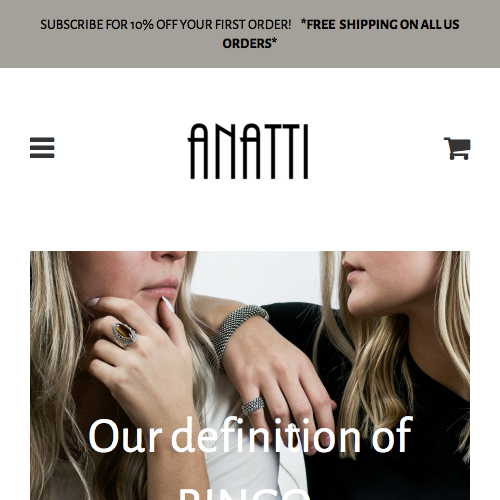Click the subscribe for 10% off announcement
500x500 pixels.
[166, 25]
